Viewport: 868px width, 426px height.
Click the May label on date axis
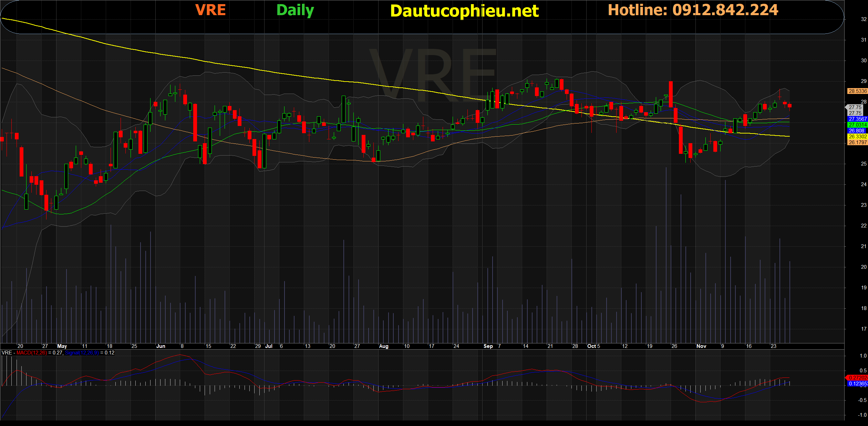[62, 346]
